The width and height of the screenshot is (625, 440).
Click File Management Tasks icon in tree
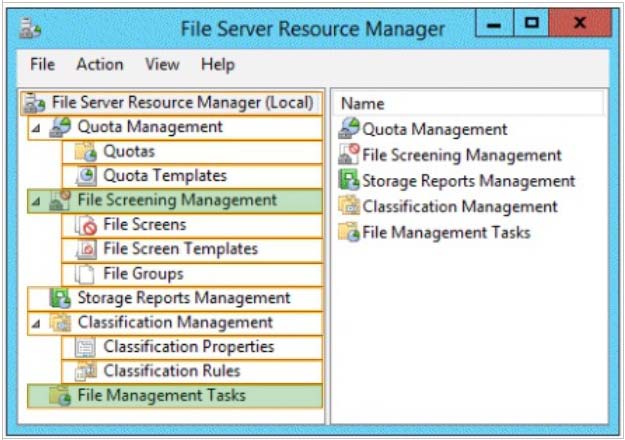click(x=60, y=396)
